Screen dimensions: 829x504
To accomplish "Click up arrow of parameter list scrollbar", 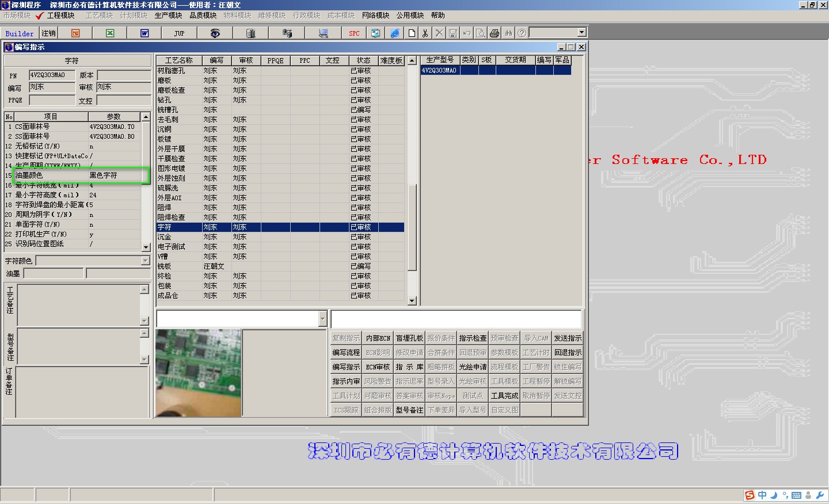I will (146, 117).
